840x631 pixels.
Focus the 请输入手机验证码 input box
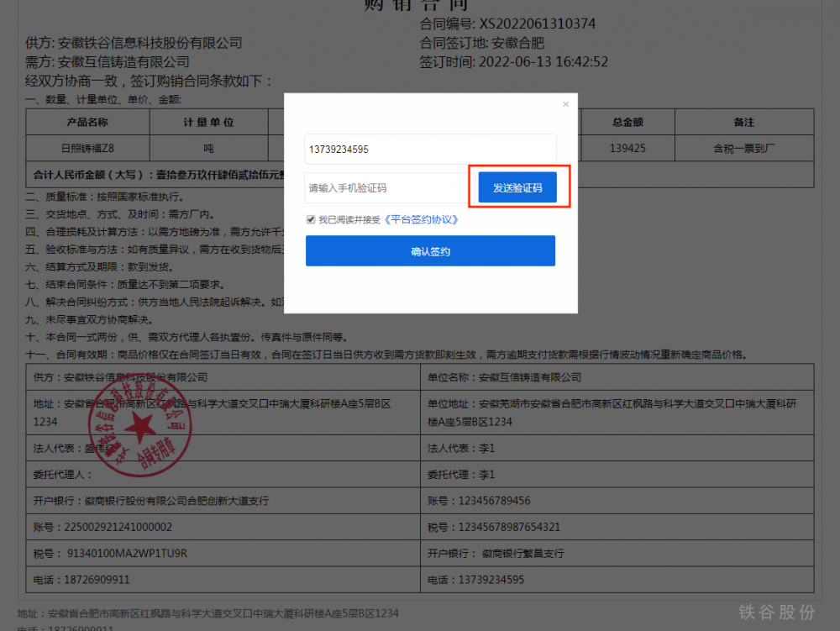click(385, 188)
